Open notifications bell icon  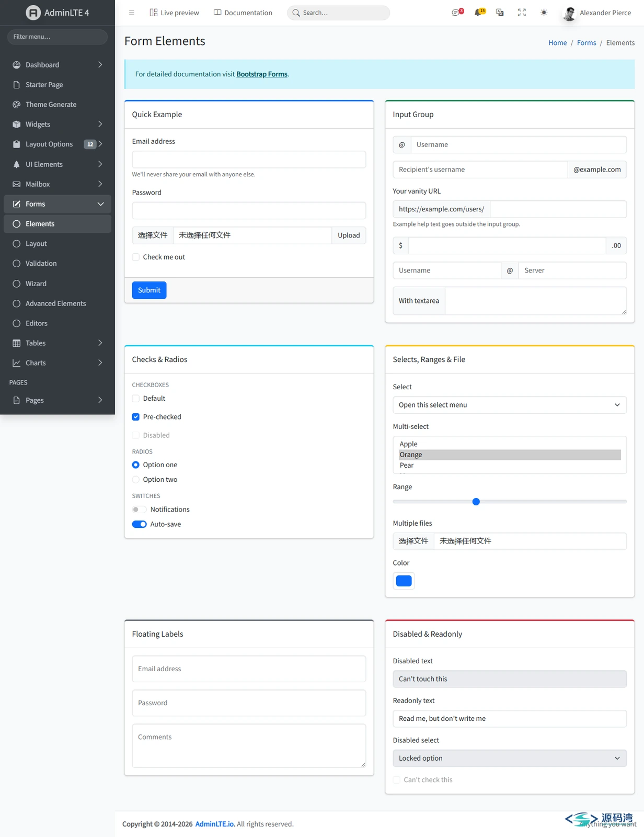[478, 13]
